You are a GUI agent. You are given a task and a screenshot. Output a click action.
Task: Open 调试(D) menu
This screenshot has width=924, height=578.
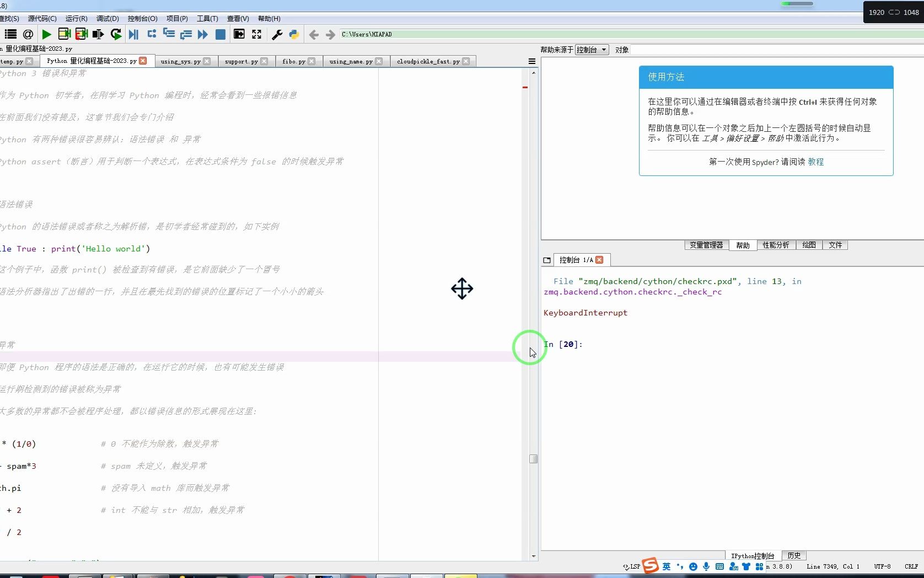(x=108, y=18)
